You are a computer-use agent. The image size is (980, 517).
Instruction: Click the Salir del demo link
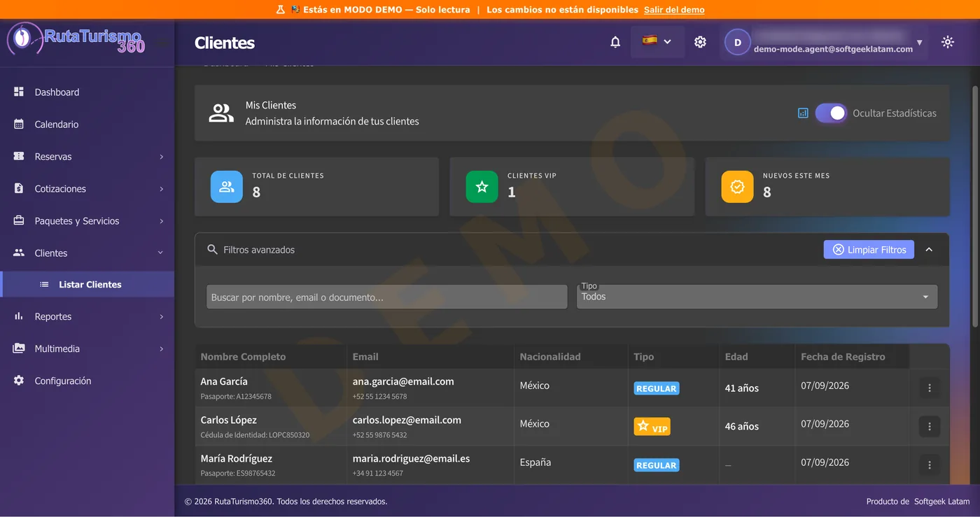[x=674, y=10]
